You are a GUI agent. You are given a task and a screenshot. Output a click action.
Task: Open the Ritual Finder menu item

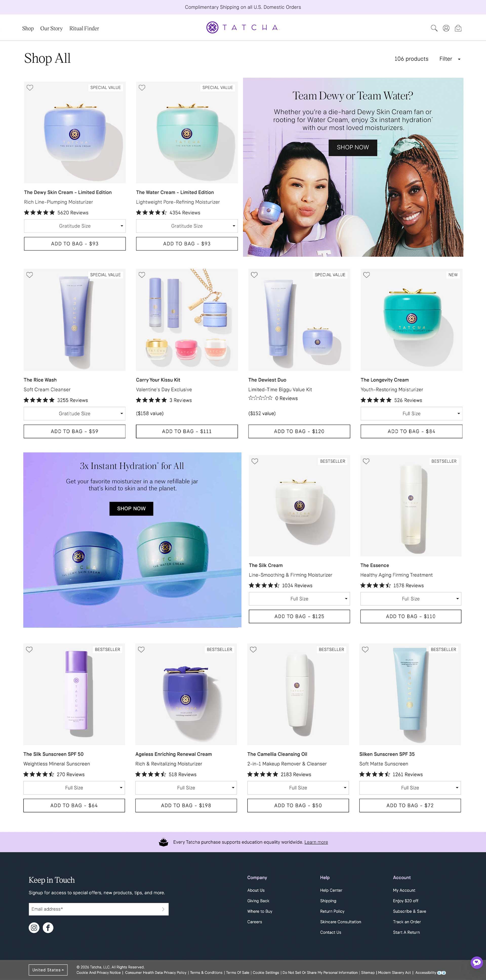click(84, 29)
